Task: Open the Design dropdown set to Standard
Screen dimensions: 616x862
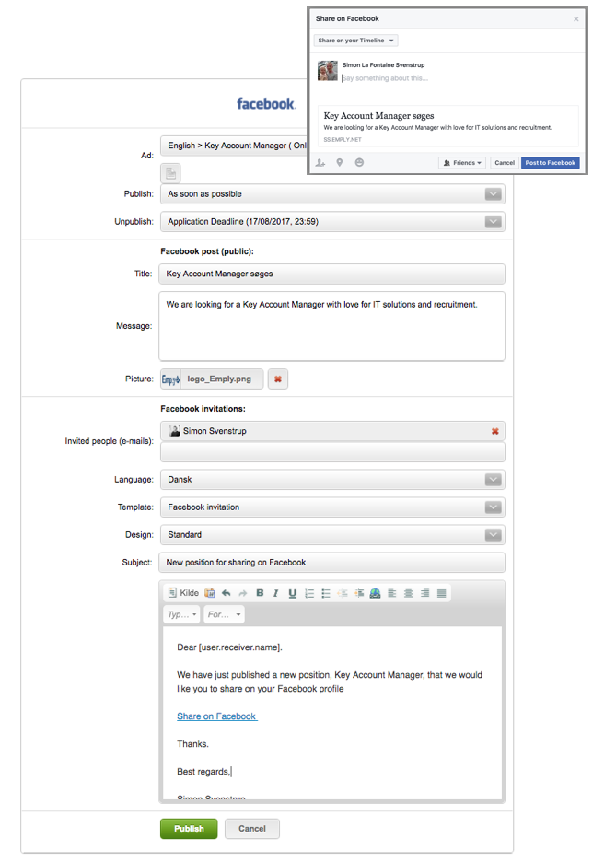Action: (x=332, y=534)
